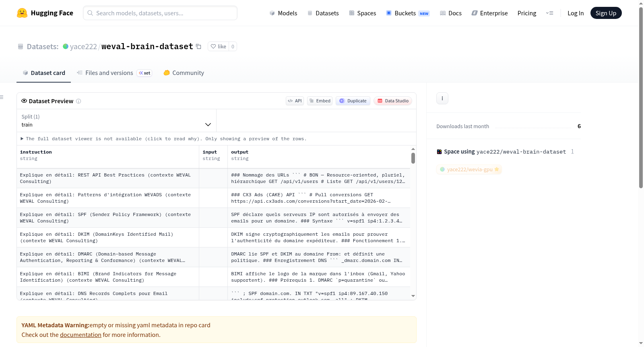This screenshot has width=644, height=347.
Task: Click the dataset preview table scrollbar
Action: point(413,158)
